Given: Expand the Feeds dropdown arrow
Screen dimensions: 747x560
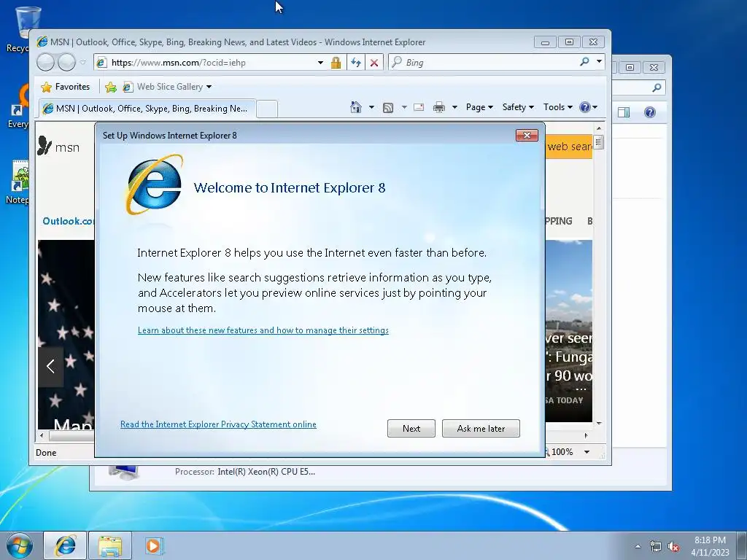Looking at the screenshot, I should coord(404,107).
